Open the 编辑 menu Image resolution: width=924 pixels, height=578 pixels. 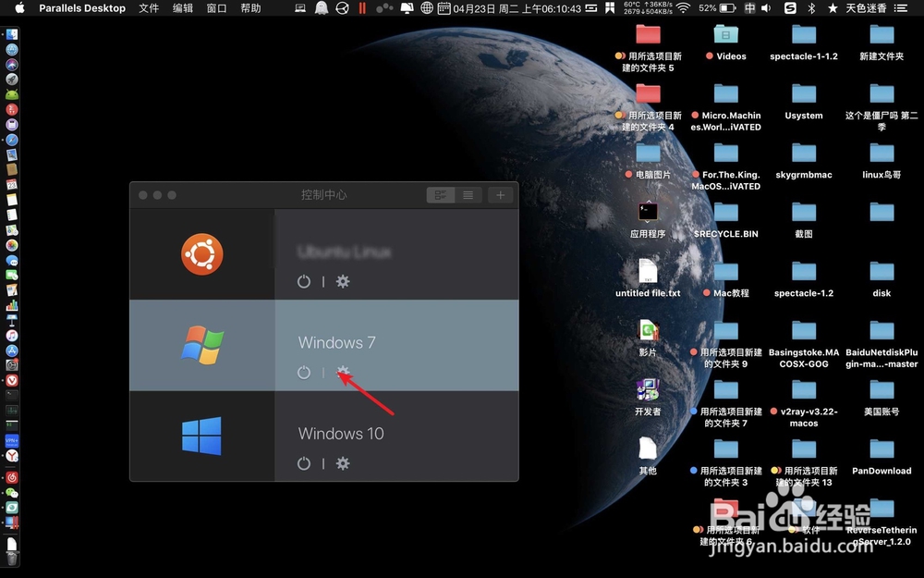[x=183, y=8]
